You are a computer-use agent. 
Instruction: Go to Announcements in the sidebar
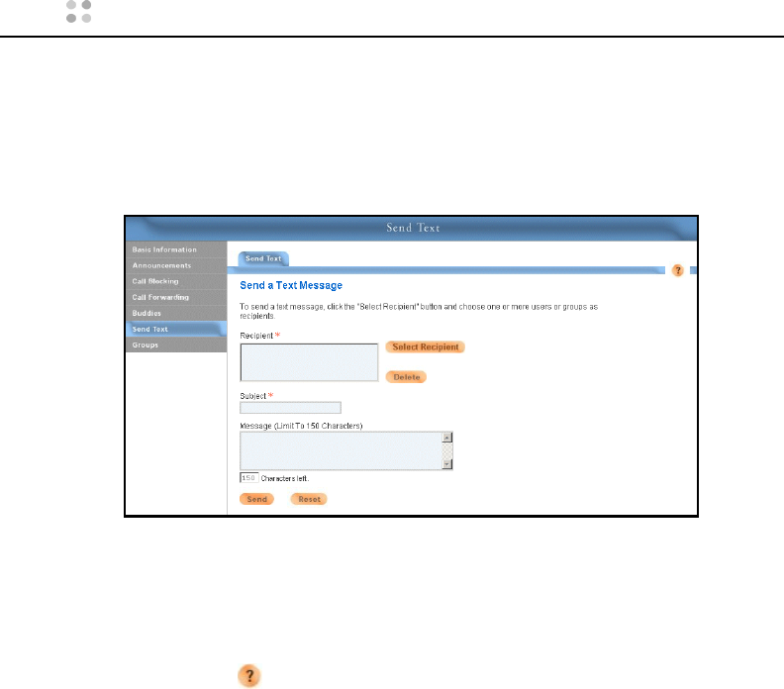176,265
